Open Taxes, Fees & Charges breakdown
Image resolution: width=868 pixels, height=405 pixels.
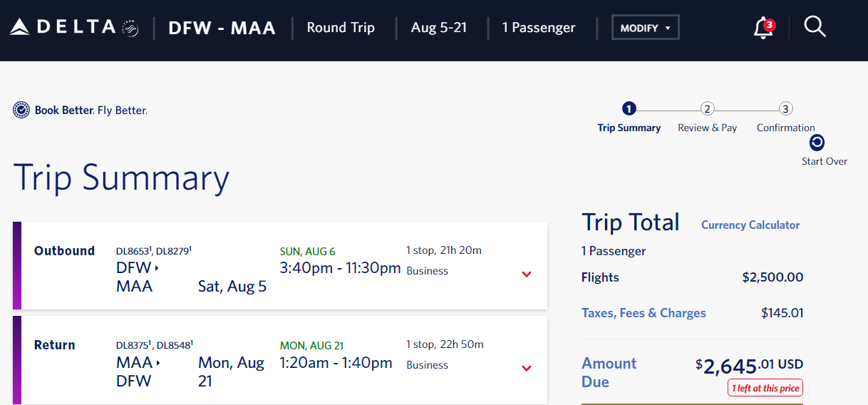point(644,313)
